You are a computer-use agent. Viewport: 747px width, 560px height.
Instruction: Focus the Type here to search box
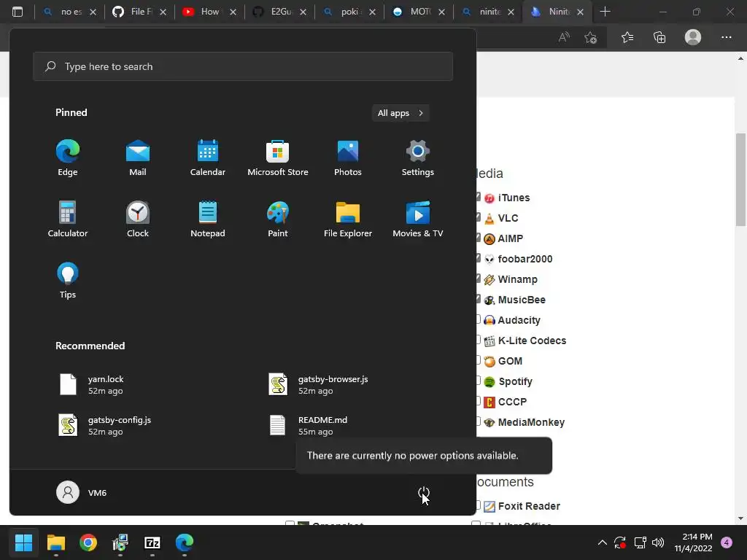click(243, 66)
